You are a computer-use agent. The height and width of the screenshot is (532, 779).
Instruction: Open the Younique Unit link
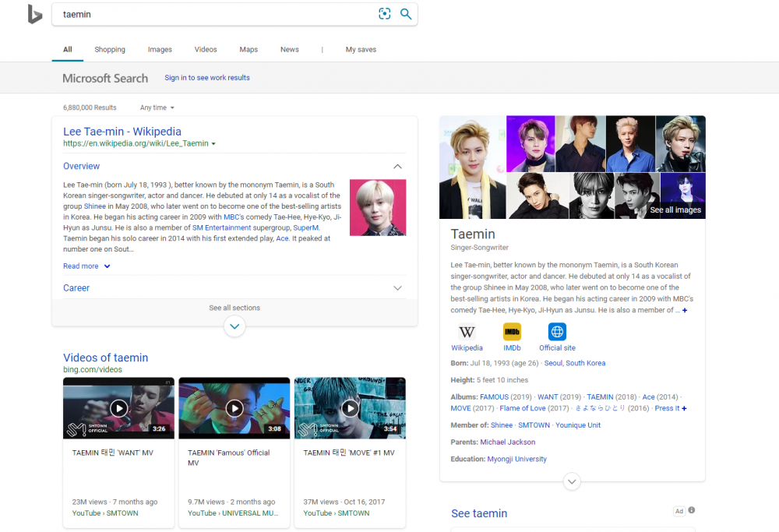click(578, 425)
